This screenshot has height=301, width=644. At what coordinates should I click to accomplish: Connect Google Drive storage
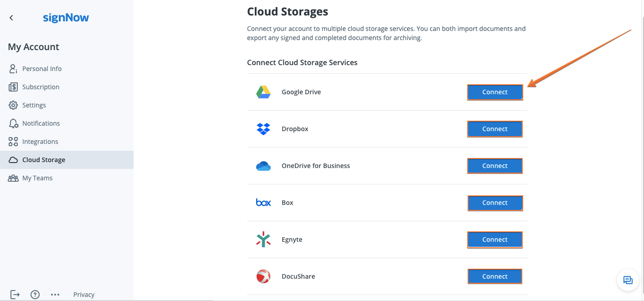(x=495, y=92)
